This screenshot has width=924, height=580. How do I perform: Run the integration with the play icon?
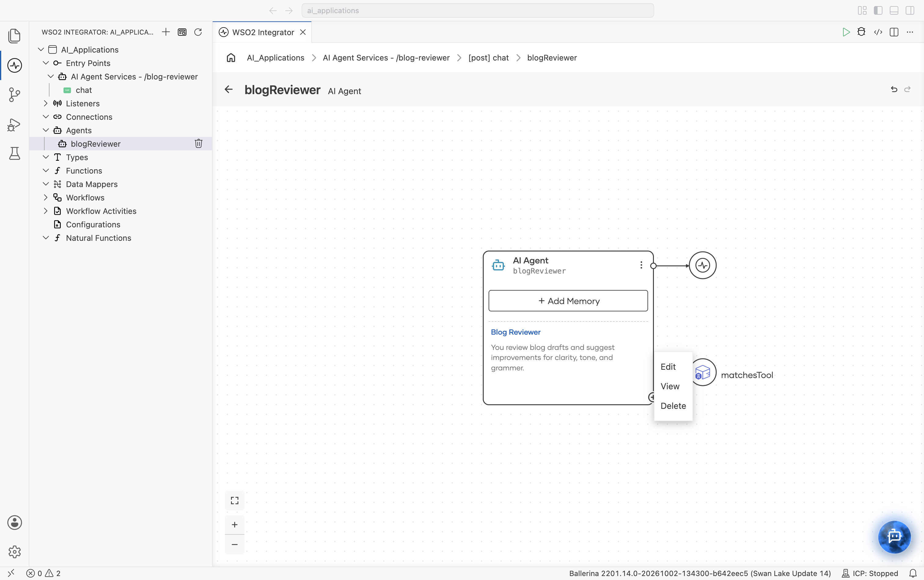[846, 32]
